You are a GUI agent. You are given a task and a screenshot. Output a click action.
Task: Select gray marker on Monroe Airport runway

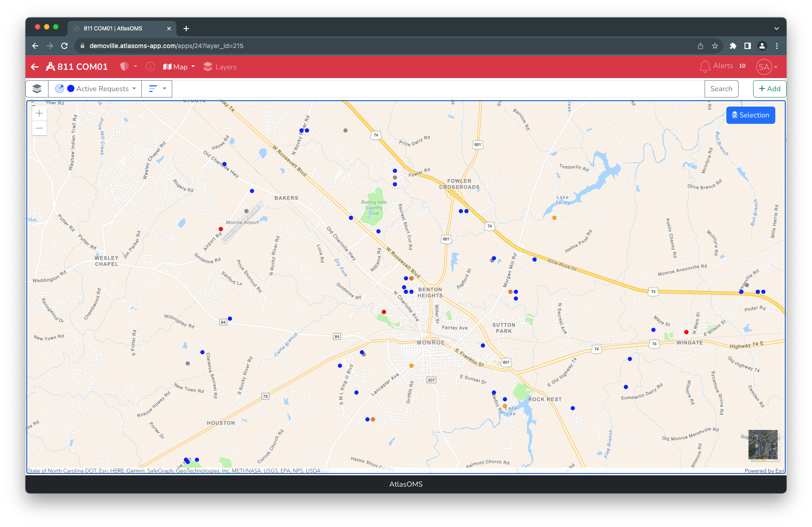coord(246,211)
